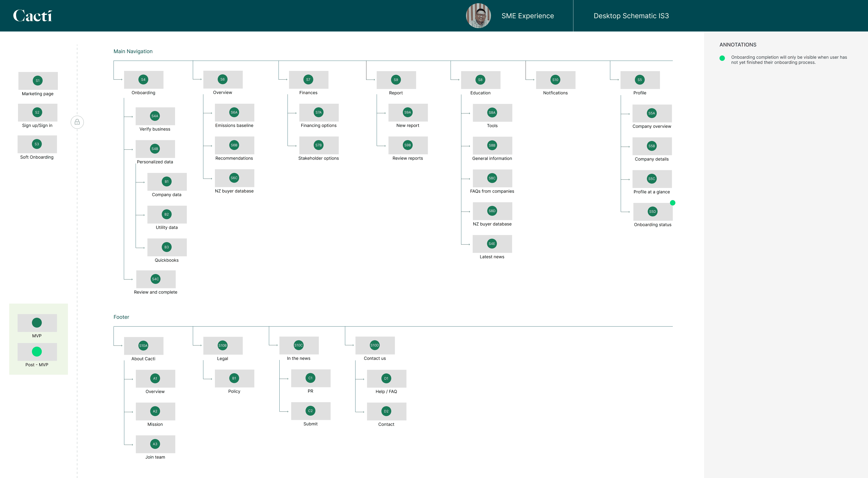
Task: Click the S5 Profile node badge
Action: tap(640, 80)
